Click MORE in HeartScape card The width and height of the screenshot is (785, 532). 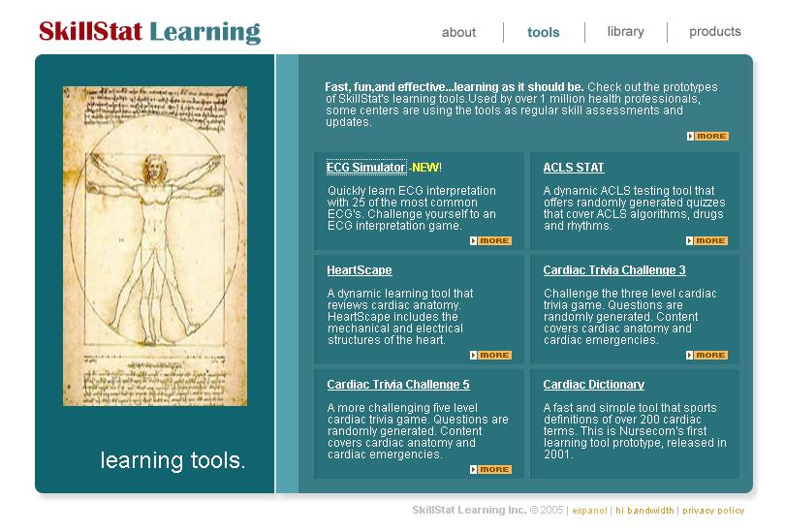490,355
